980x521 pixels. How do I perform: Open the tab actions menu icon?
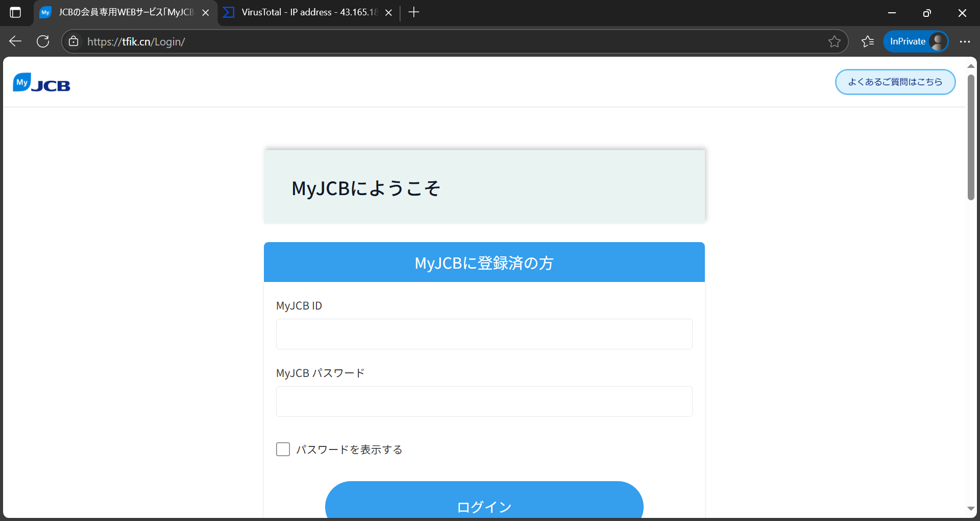[x=15, y=13]
